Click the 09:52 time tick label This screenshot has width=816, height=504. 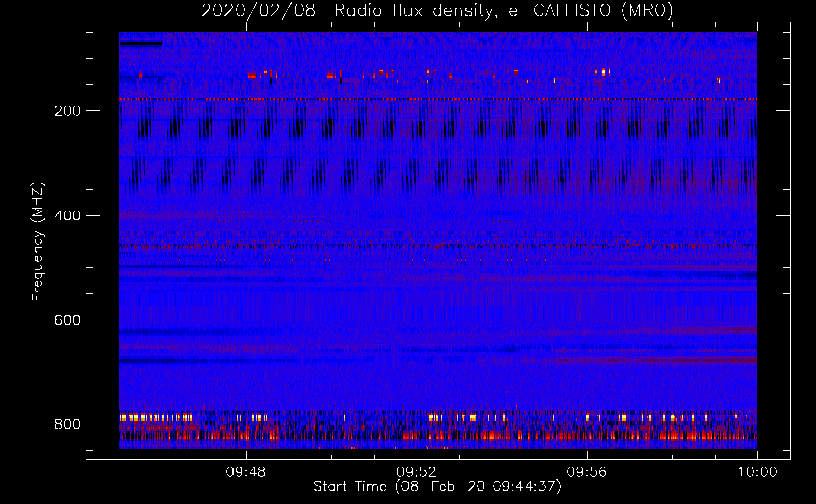pyautogui.click(x=417, y=472)
